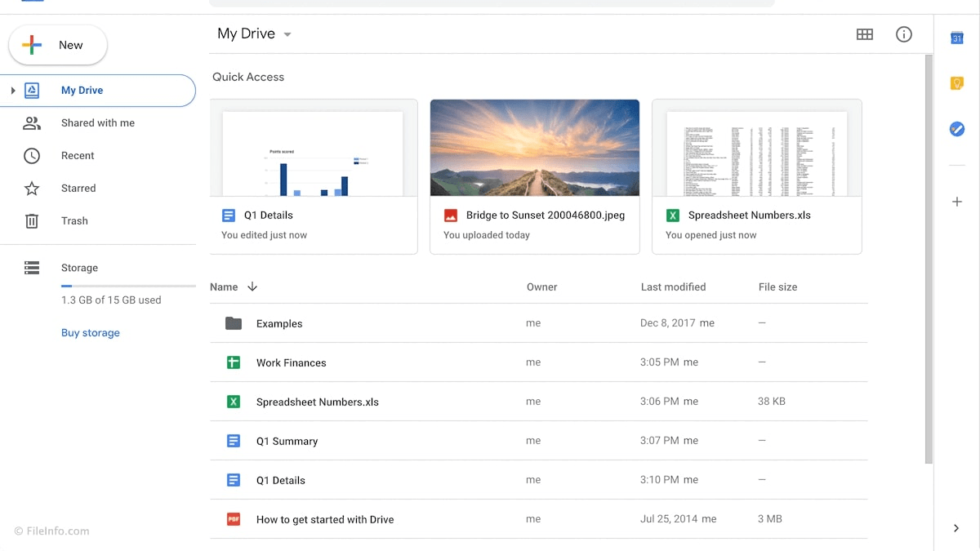Screen dimensions: 980x551
Task: Reverse sorting with the Name column arrow
Action: coord(252,287)
